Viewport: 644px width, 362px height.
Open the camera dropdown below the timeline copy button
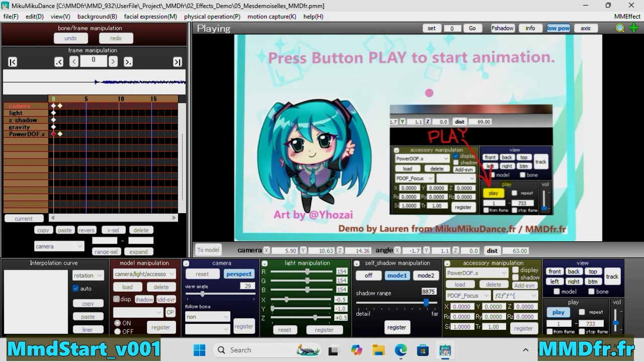point(59,246)
